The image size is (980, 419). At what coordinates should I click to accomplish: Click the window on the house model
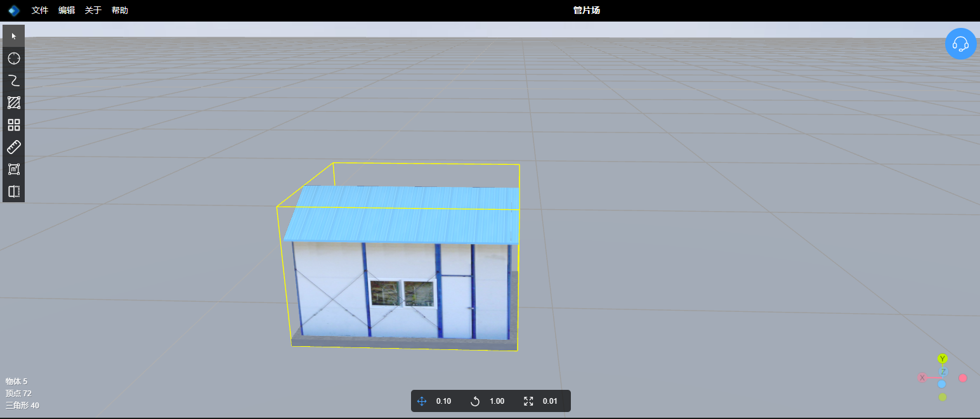(403, 294)
